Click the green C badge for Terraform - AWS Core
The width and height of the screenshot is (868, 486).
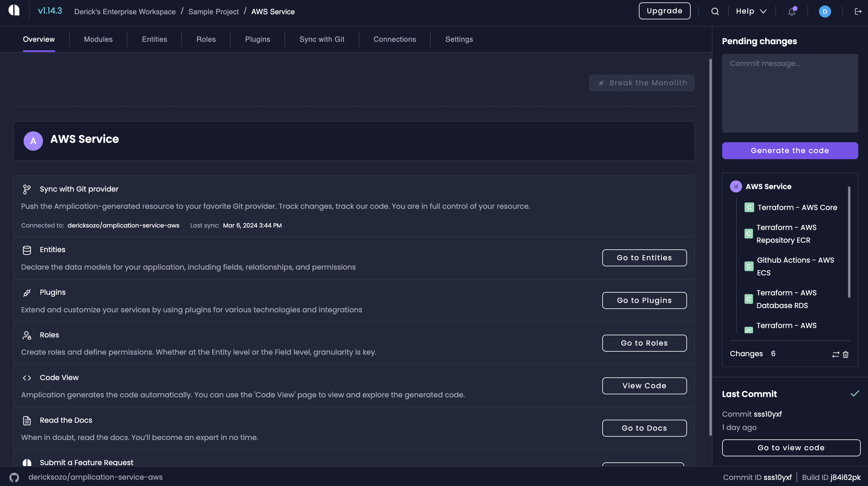749,207
